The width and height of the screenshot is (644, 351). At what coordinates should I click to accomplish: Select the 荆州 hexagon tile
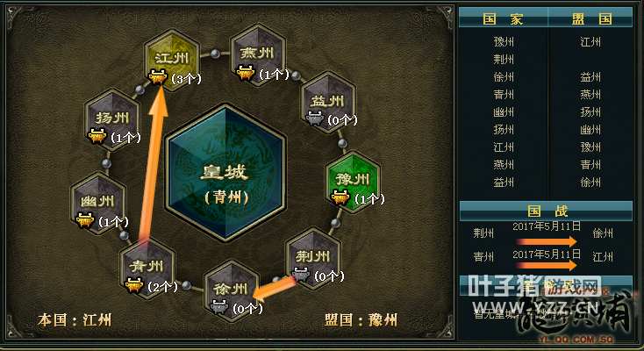[x=313, y=259]
